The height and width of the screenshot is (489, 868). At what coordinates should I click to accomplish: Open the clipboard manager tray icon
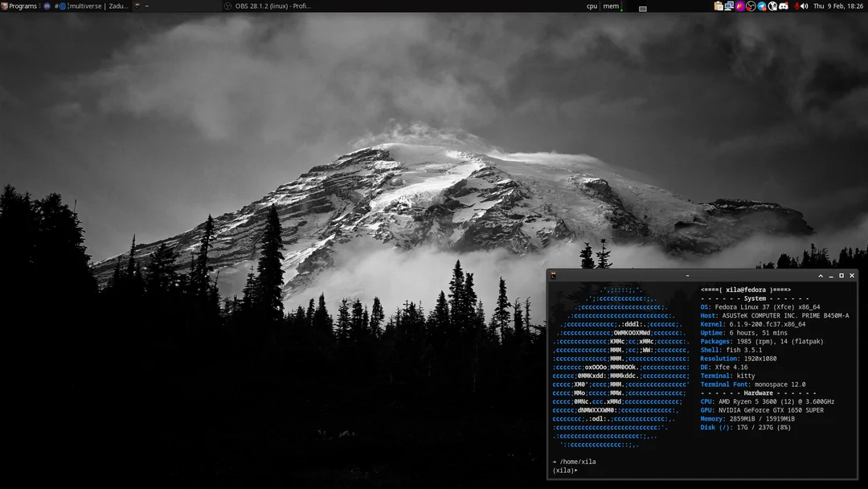click(719, 5)
